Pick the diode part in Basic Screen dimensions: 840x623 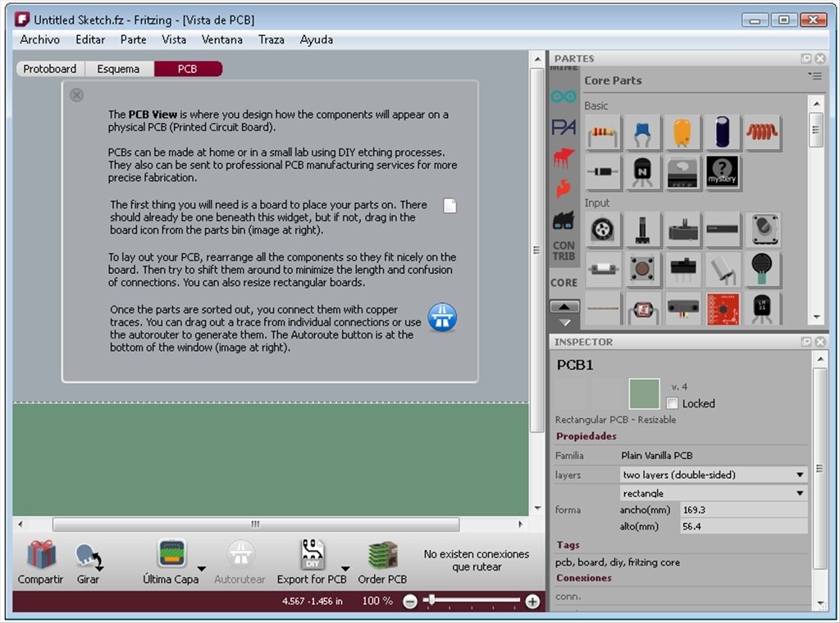pos(603,172)
